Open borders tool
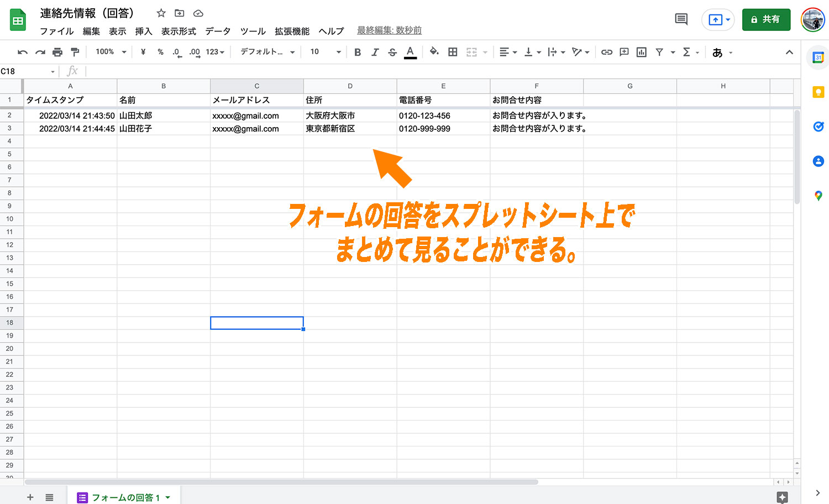This screenshot has width=829, height=504. 453,52
